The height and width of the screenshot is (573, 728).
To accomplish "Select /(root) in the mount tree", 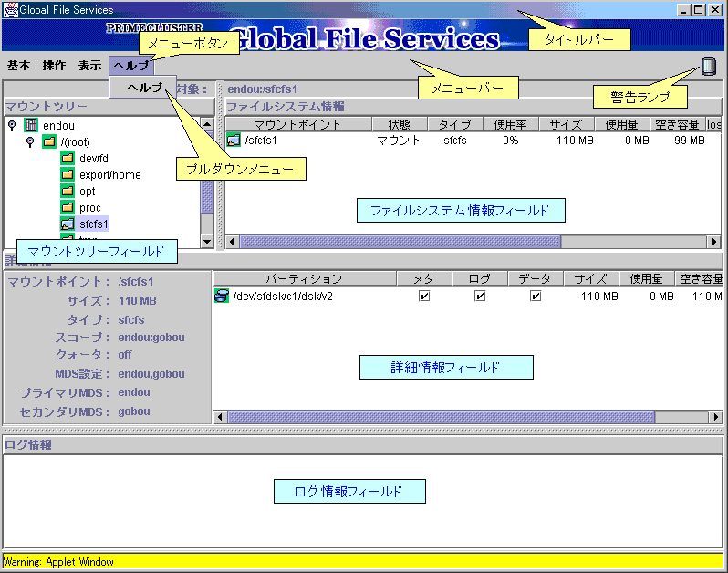I will pos(75,142).
